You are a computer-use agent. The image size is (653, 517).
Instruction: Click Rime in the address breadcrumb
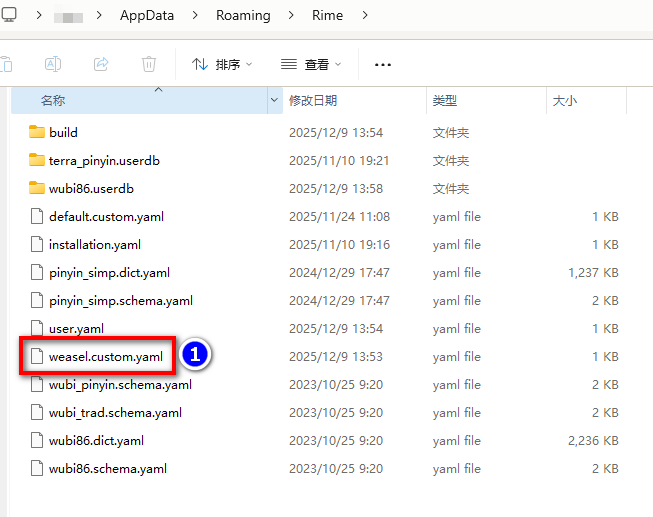tap(327, 15)
